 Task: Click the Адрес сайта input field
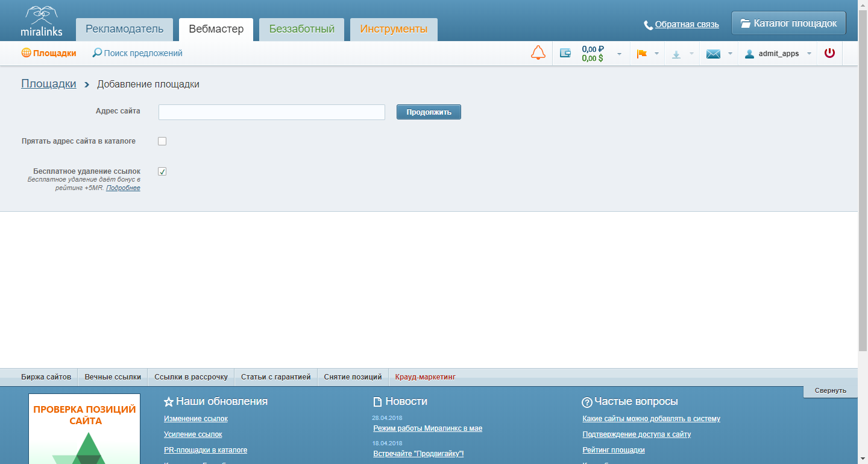(x=271, y=112)
